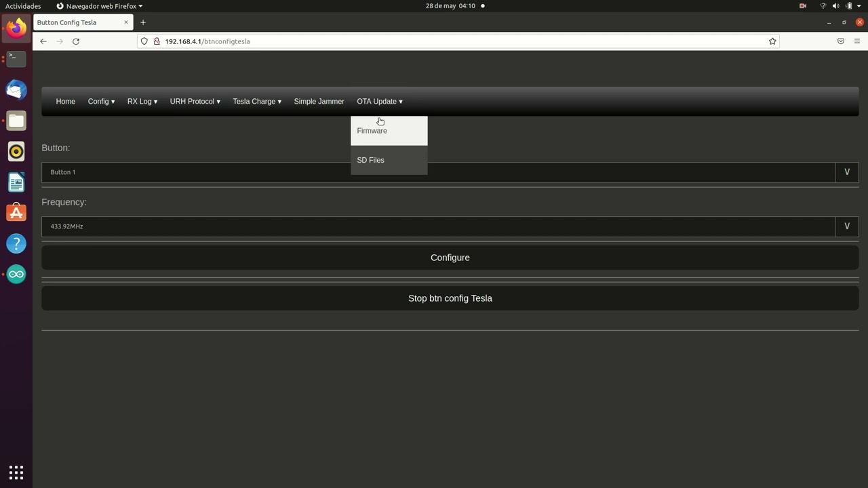Open the Files manager dock icon

[x=16, y=121]
